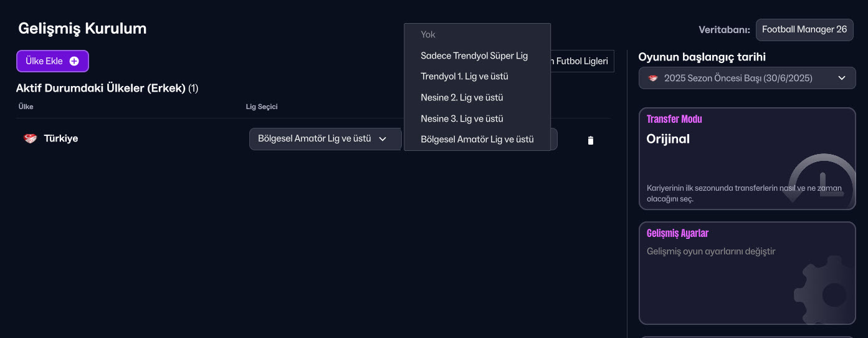This screenshot has width=868, height=338.
Task: Click the chevron in Türkiye's Lig Seçici box
Action: click(383, 139)
